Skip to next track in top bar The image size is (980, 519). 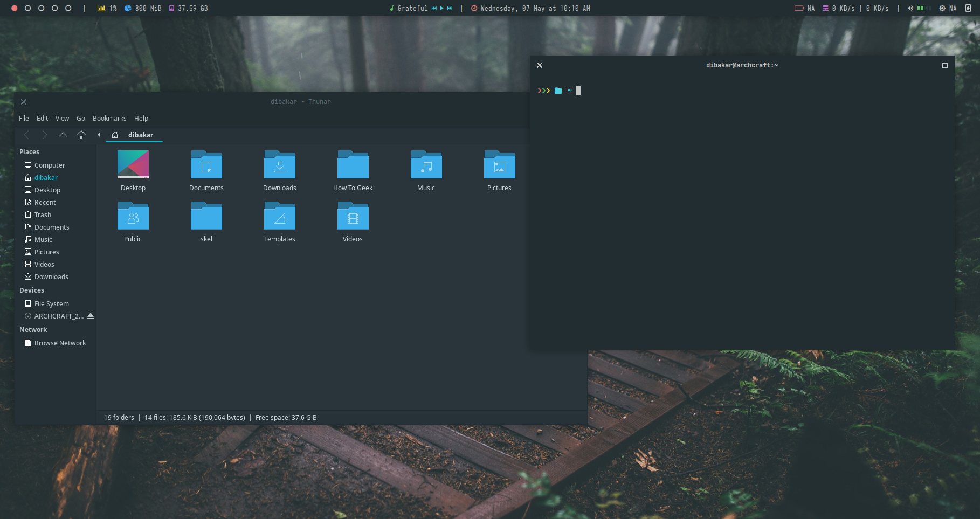coord(450,8)
